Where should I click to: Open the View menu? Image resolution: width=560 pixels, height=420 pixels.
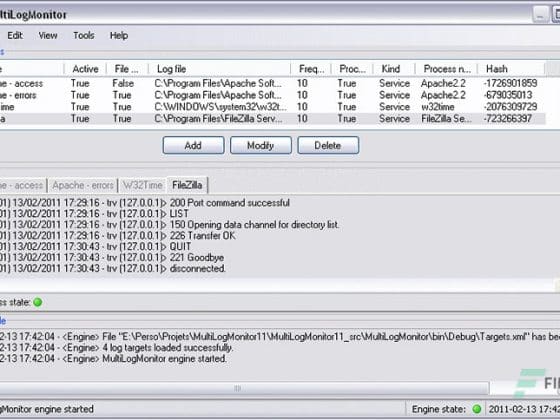coord(48,35)
